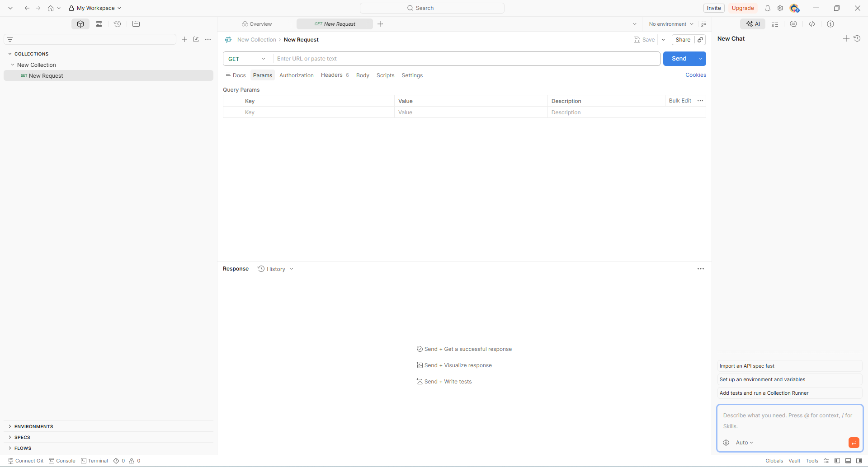Viewport: 868px width, 467px height.
Task: Open the Code snippet icon
Action: (x=812, y=24)
